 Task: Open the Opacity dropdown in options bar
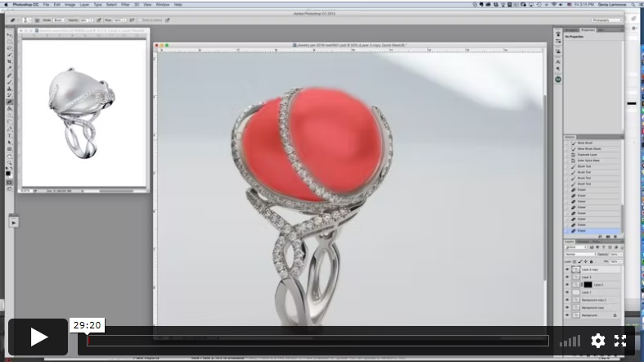(x=91, y=20)
